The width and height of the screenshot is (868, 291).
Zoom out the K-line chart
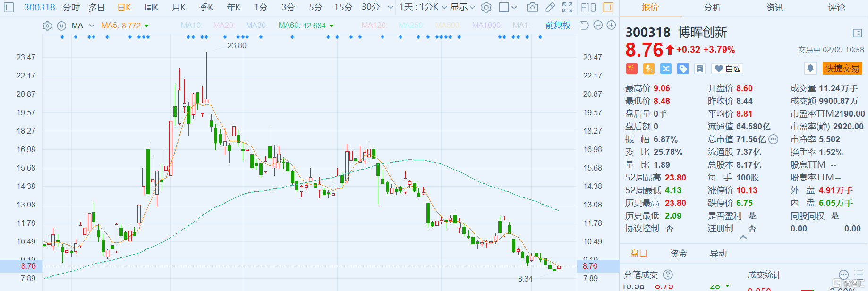point(598,26)
